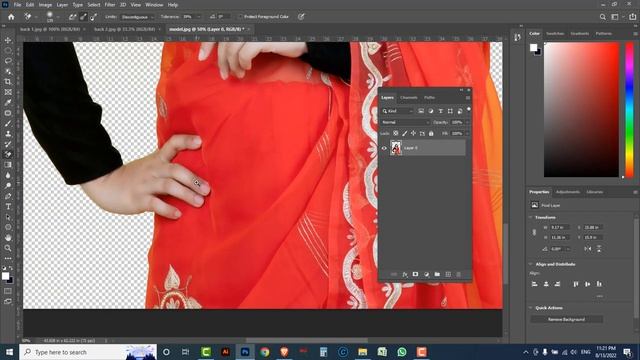Image resolution: width=640 pixels, height=360 pixels.
Task: Create a new layer in Layers panel
Action: [448, 275]
